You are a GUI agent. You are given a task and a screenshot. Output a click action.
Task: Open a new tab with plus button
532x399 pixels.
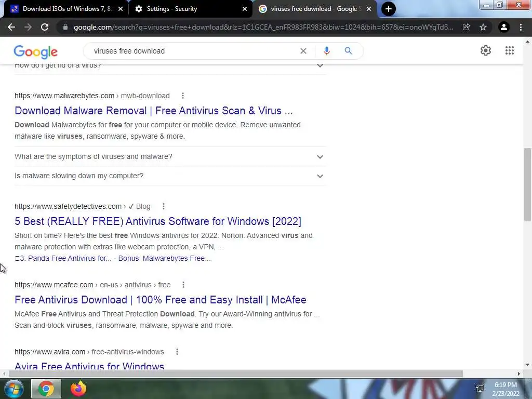pos(389,9)
